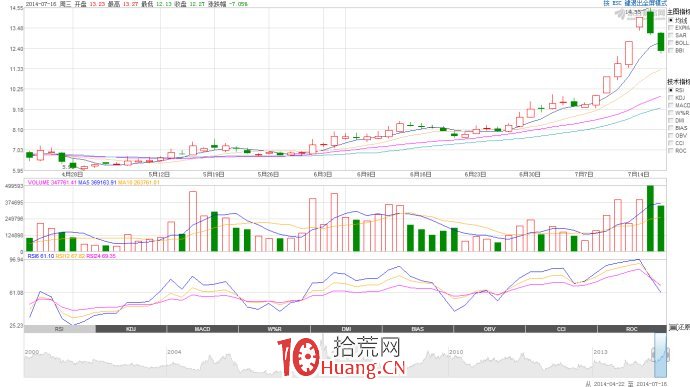Click the 2010 marker on the history timeline
Viewport: 690px width, 387px height.
(x=456, y=352)
